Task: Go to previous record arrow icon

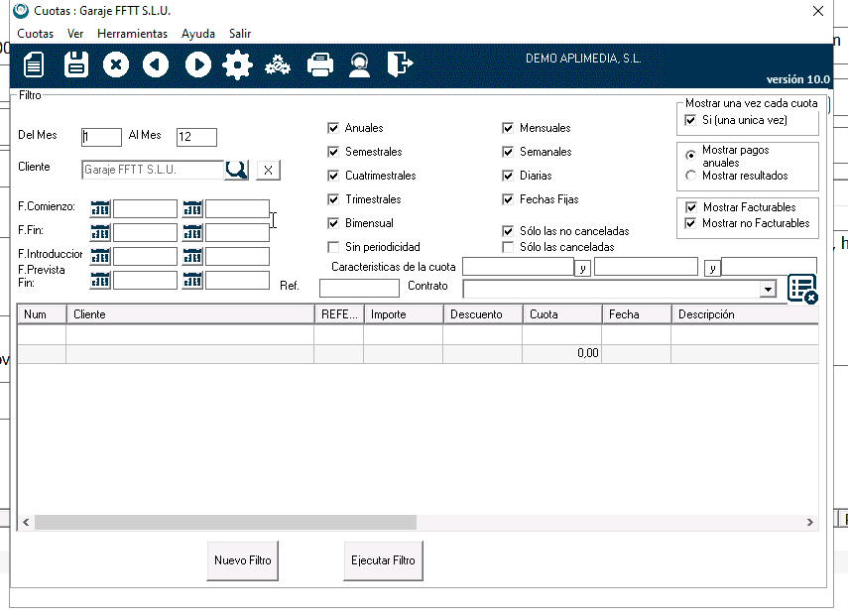Action: coord(156,65)
